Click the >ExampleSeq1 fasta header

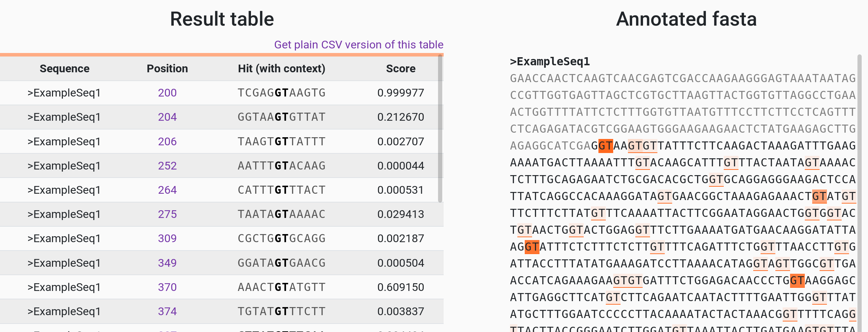click(x=550, y=61)
